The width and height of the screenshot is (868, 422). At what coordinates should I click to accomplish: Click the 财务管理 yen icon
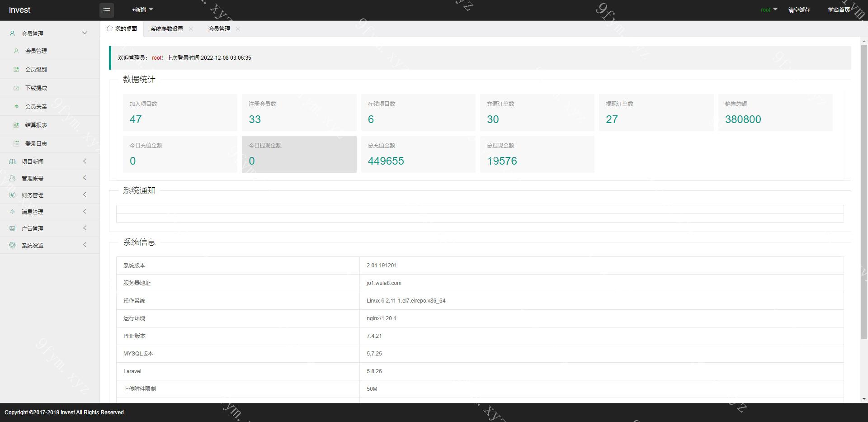[x=12, y=195]
